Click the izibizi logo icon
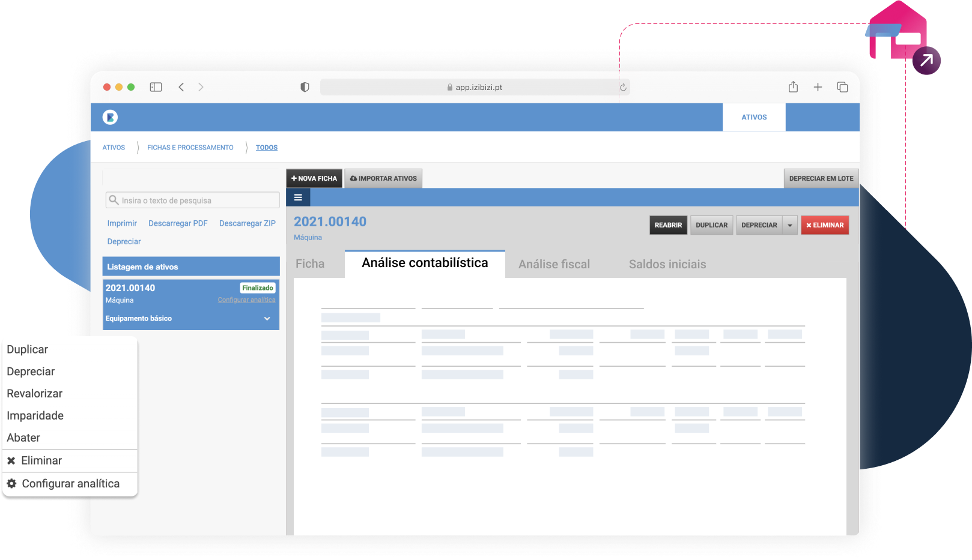Screen dimensions: 972x560 110,117
